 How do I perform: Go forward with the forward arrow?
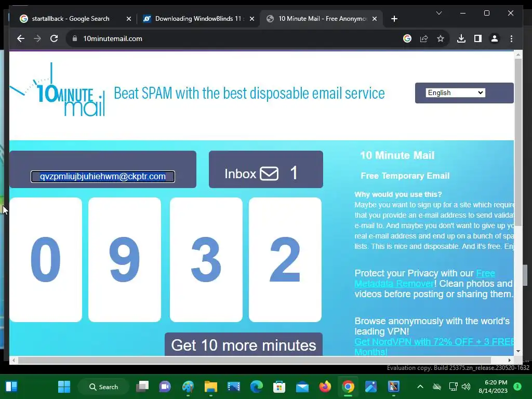click(x=37, y=38)
